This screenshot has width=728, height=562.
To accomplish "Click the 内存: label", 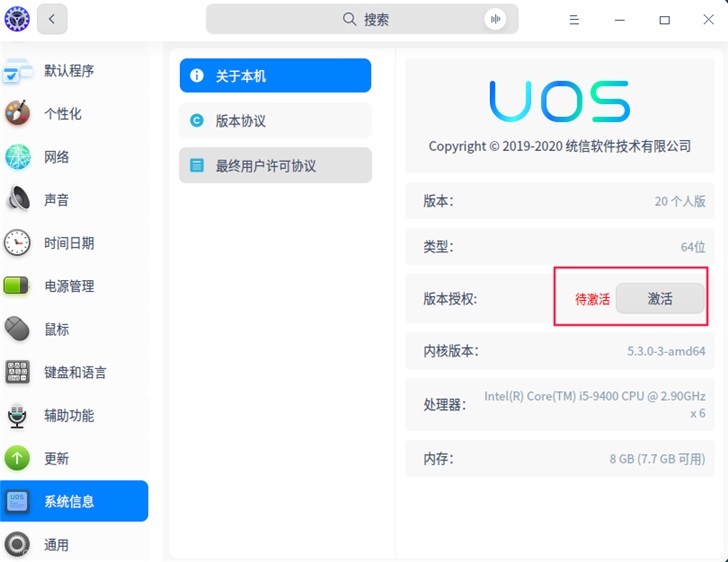I will click(438, 459).
